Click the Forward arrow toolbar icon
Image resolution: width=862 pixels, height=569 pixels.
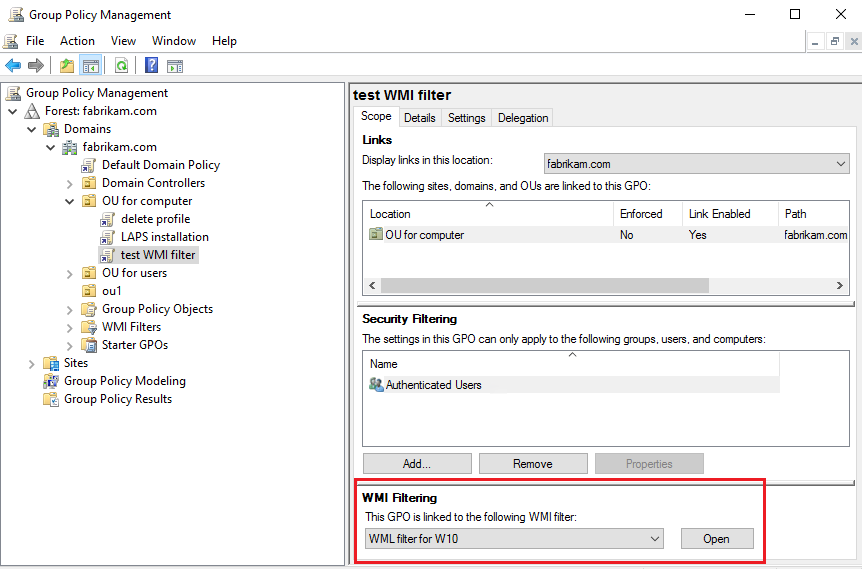[x=36, y=66]
